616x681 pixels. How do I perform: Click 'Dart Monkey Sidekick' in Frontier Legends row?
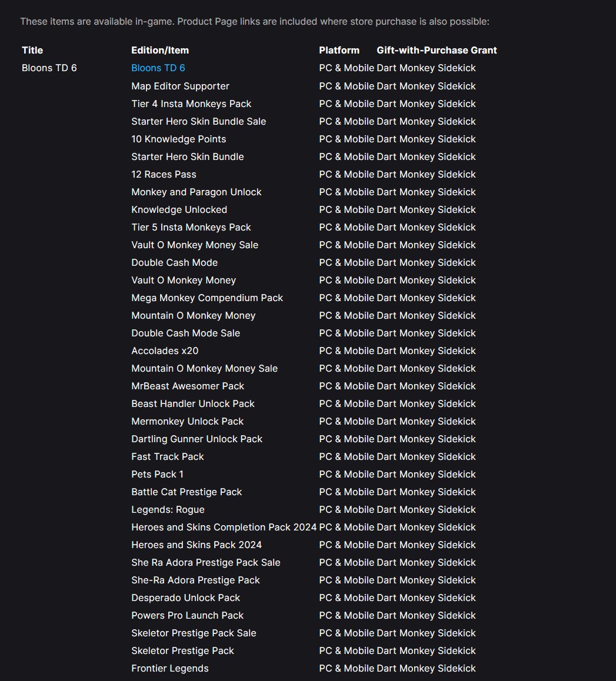[426, 669]
